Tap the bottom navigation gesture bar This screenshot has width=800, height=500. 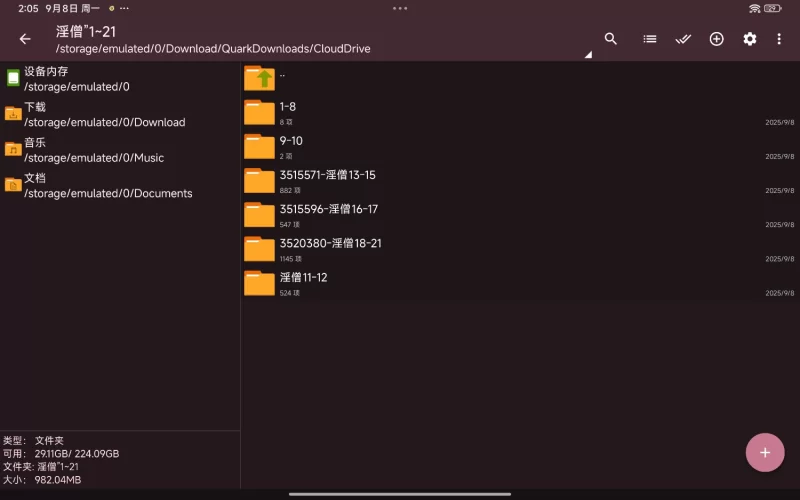click(400, 494)
